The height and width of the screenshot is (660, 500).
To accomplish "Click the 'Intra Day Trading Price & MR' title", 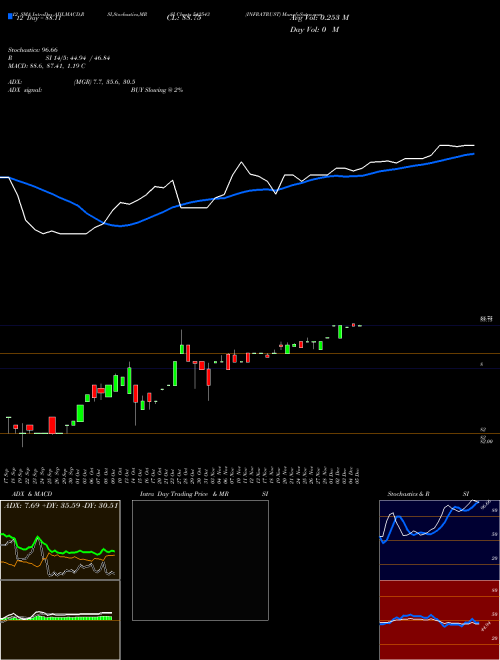I will pyautogui.click(x=184, y=494).
